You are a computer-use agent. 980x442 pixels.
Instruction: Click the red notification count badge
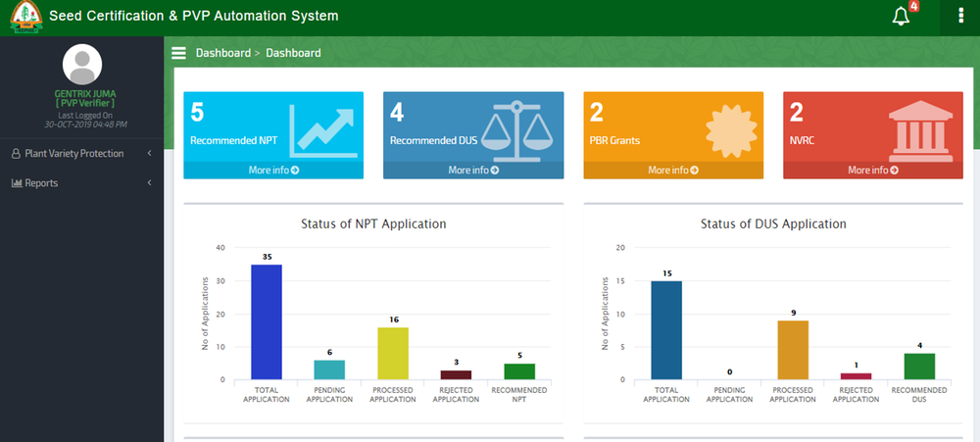(913, 6)
